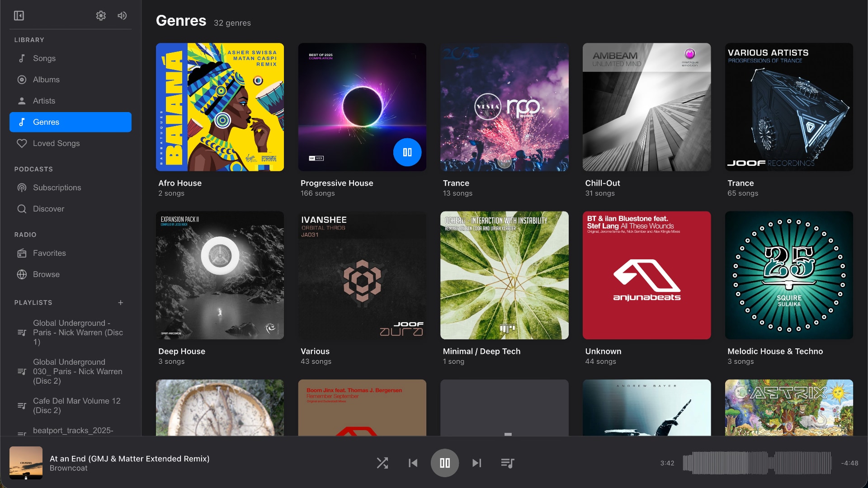The image size is (868, 488).
Task: Open podcast Discover page
Action: [71, 209]
